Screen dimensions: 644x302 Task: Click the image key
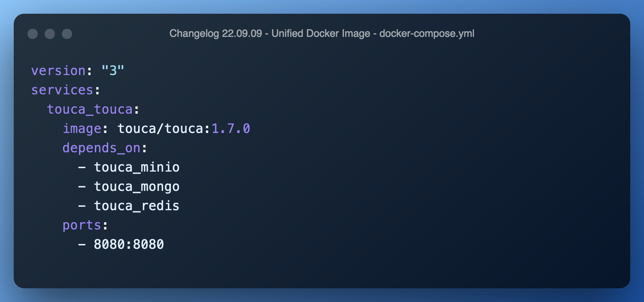[82, 129]
